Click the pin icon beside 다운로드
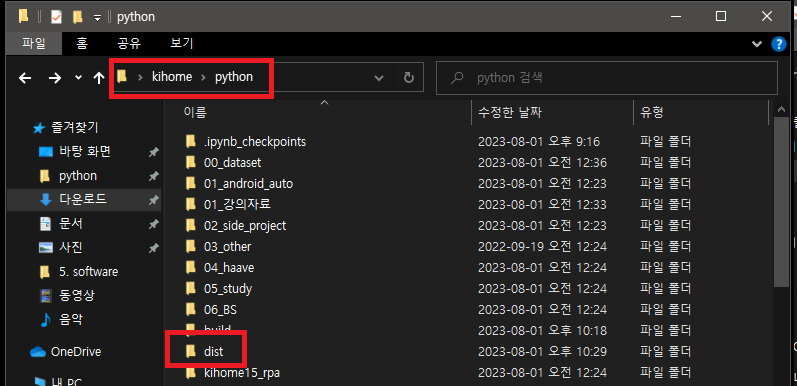Screen dimensions: 797x386 (x=153, y=200)
